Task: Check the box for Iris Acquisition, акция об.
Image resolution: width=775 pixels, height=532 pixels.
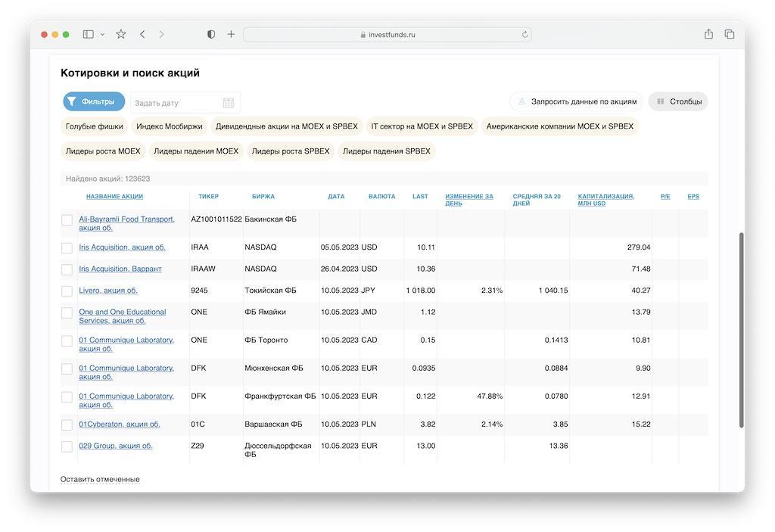Action: (67, 248)
